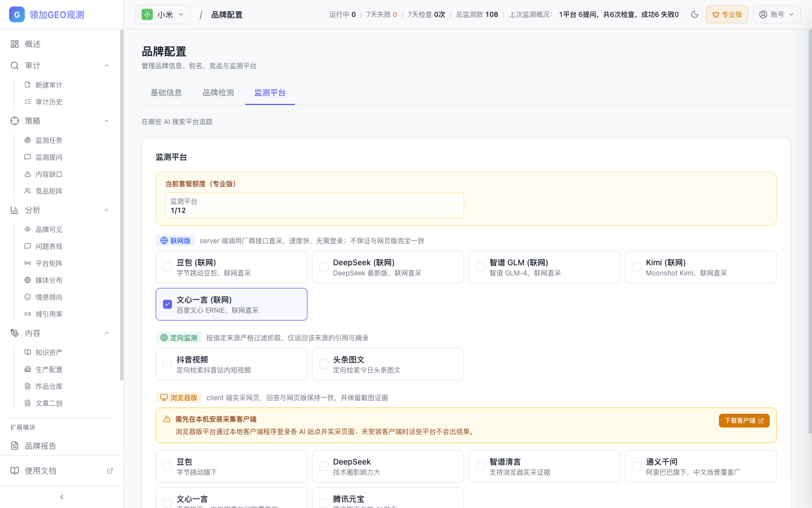Open the 概述 menu item

tap(61, 44)
